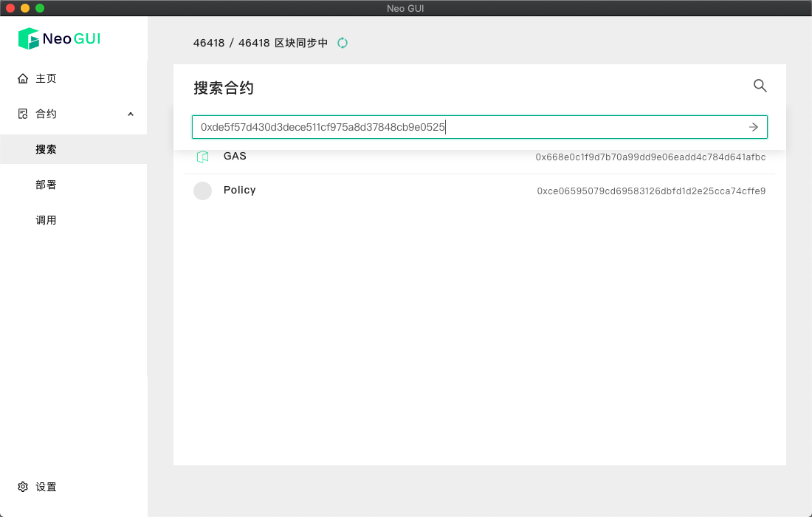Close the Neo GUI window

point(10,8)
